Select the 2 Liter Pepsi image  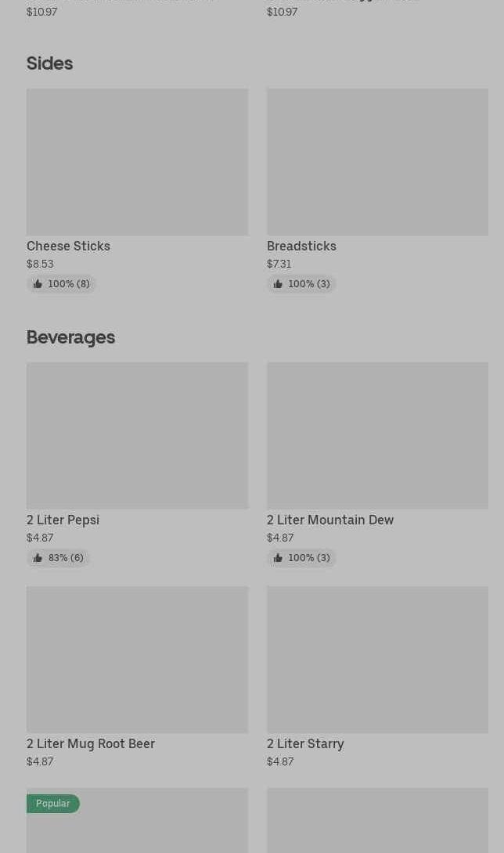point(137,435)
